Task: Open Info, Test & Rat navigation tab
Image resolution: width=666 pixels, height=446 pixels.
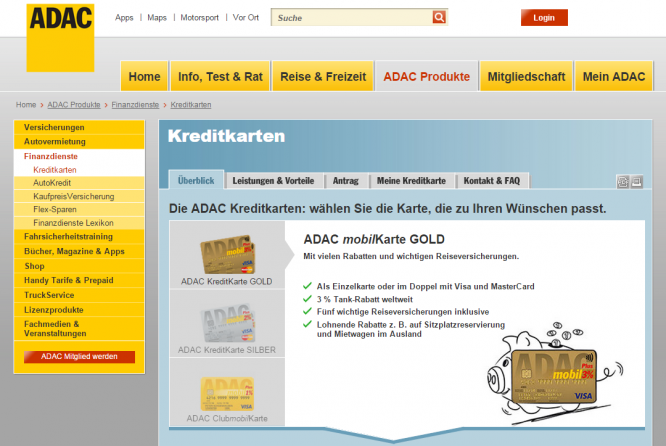Action: point(220,76)
